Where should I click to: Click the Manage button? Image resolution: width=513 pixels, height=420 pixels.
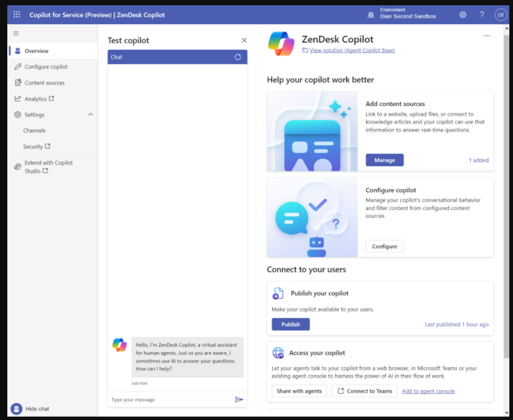coord(384,160)
